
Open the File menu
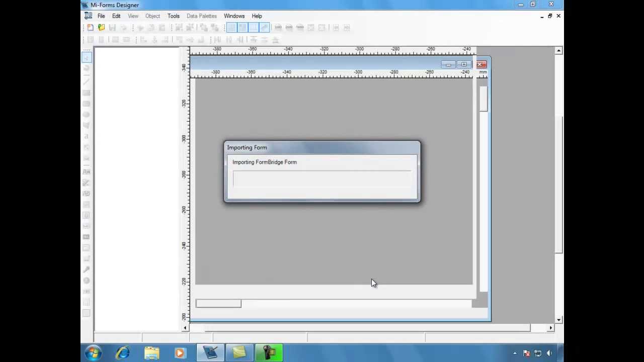(x=101, y=16)
